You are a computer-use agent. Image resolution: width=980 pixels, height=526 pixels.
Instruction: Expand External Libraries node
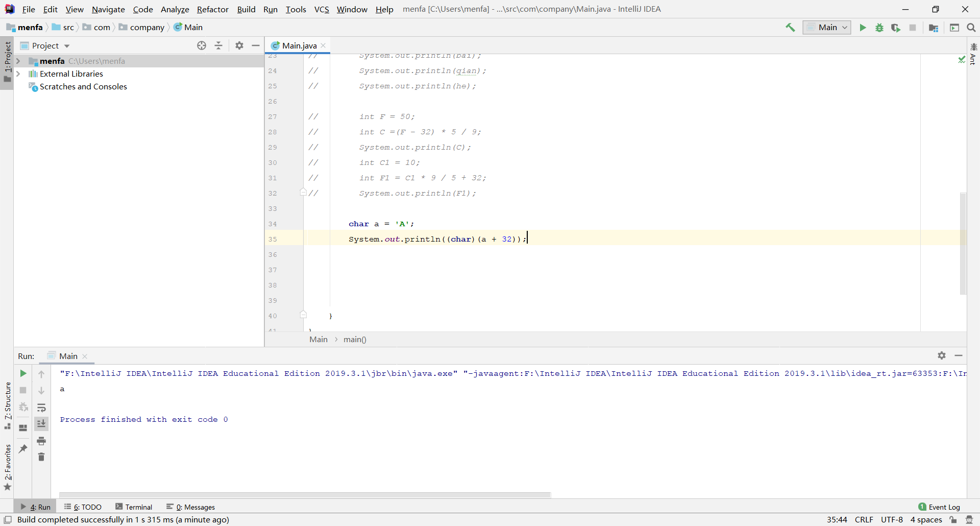point(18,74)
